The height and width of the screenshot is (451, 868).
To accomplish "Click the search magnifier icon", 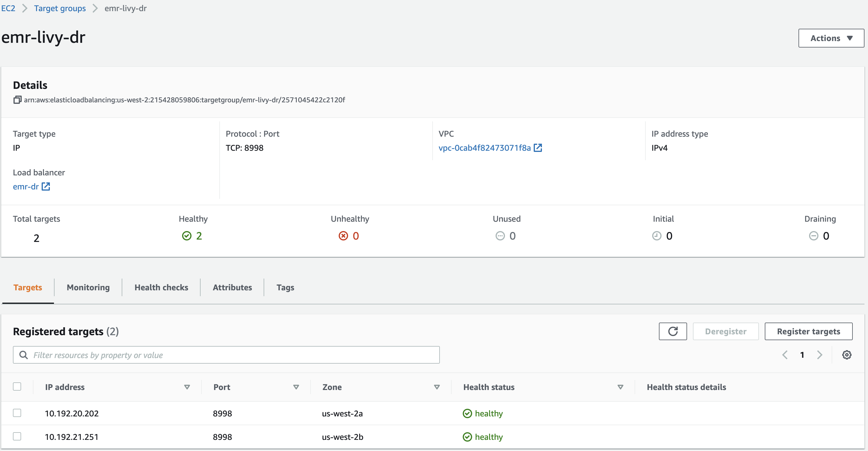I will tap(23, 355).
